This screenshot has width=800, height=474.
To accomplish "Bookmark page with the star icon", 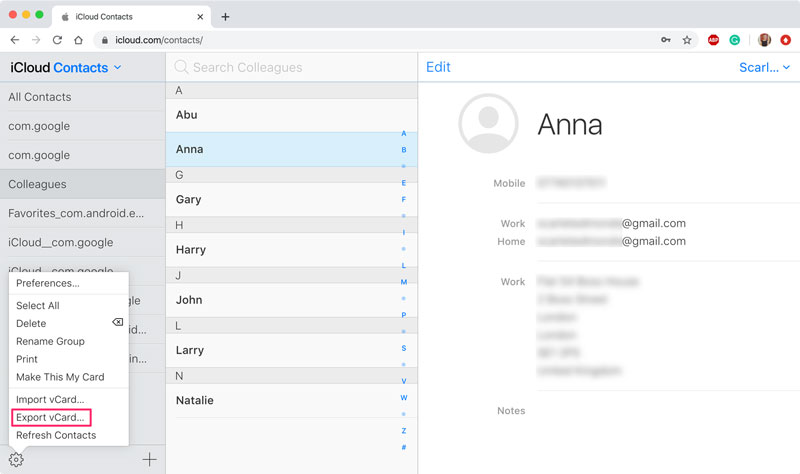I will (x=687, y=40).
